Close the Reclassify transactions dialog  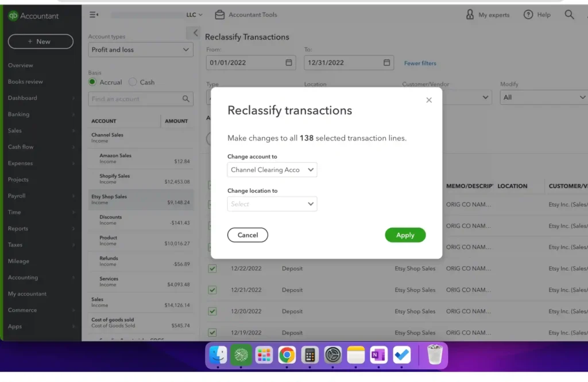point(428,100)
